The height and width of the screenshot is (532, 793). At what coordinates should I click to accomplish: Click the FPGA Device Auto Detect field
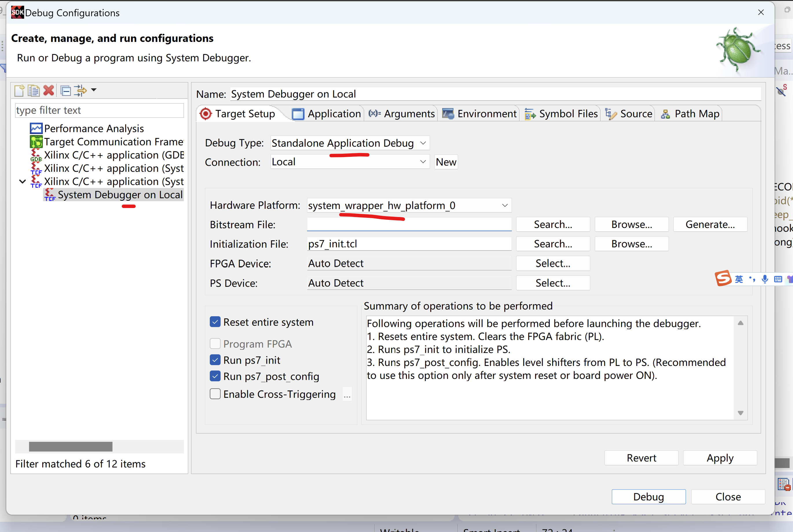(409, 263)
